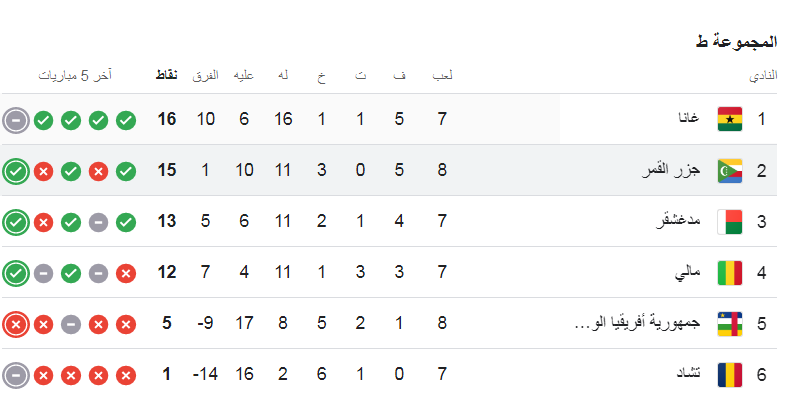Click the Ghana flag icon

point(730,119)
